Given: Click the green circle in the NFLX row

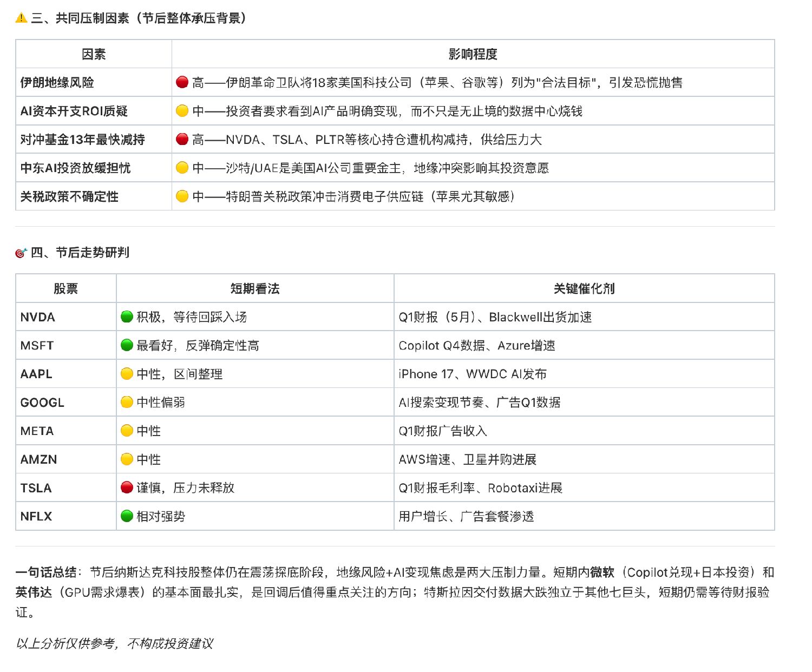Looking at the screenshot, I should (127, 516).
